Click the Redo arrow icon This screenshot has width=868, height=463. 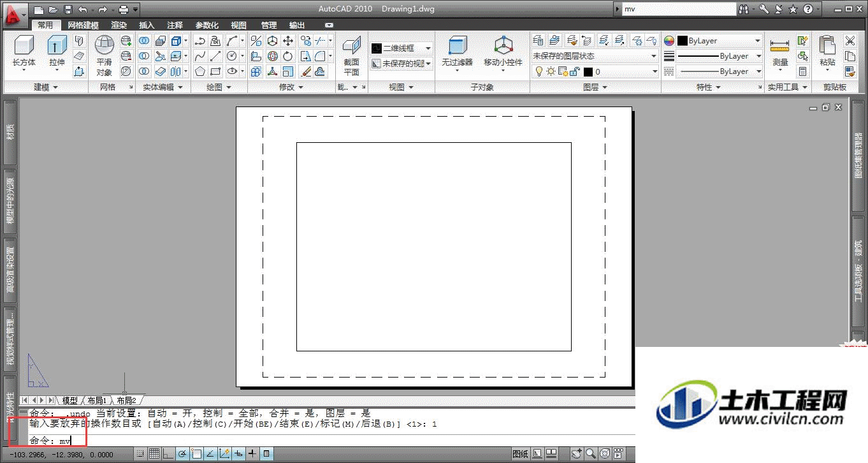pos(103,10)
